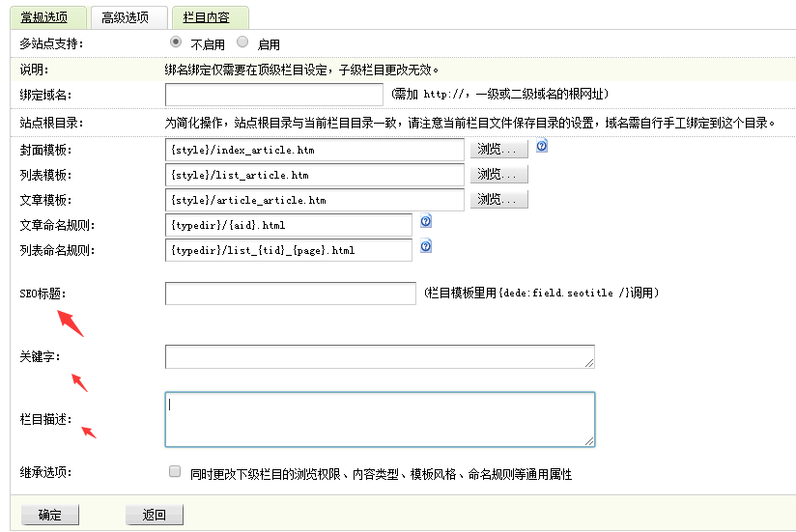Image resolution: width=796 pixels, height=532 pixels.
Task: Click the 多站点支持 label text
Action: [x=51, y=44]
